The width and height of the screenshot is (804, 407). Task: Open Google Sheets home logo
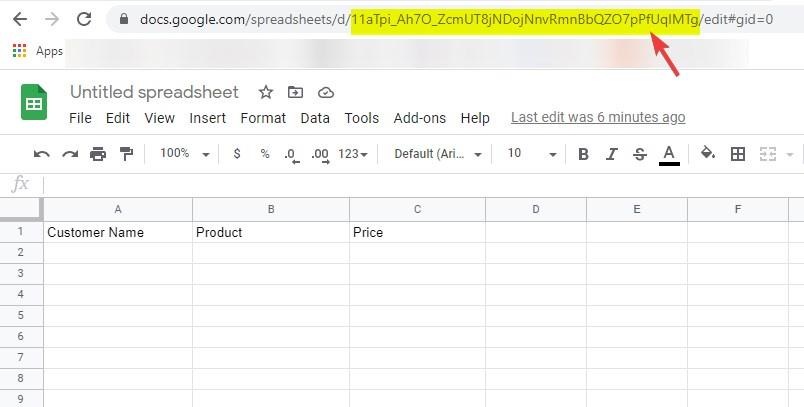34,102
